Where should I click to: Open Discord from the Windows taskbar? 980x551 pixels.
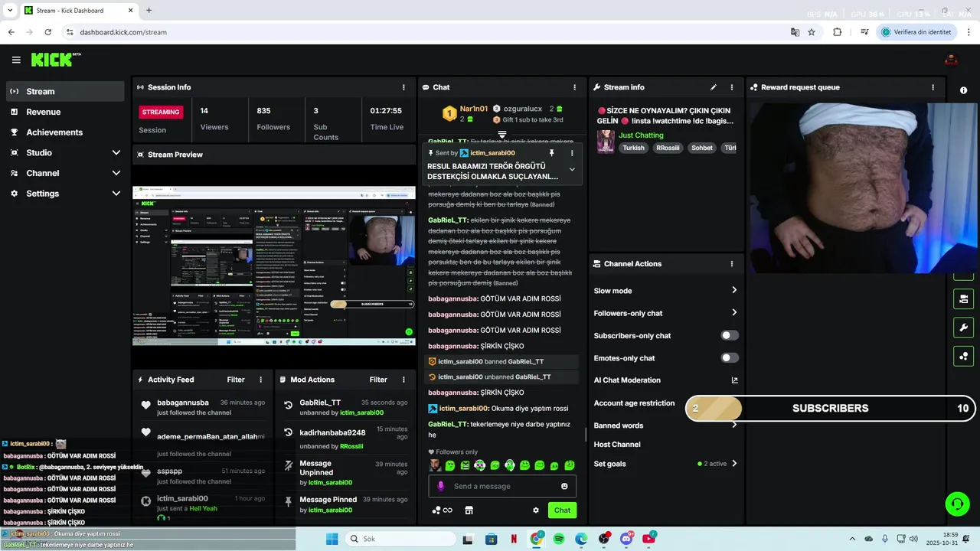coord(626,539)
